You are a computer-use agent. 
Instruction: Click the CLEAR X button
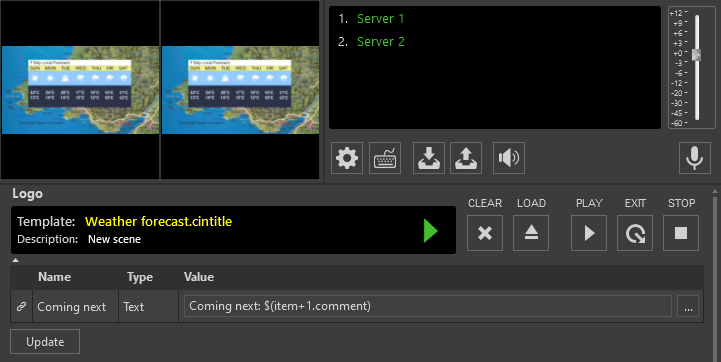click(485, 233)
